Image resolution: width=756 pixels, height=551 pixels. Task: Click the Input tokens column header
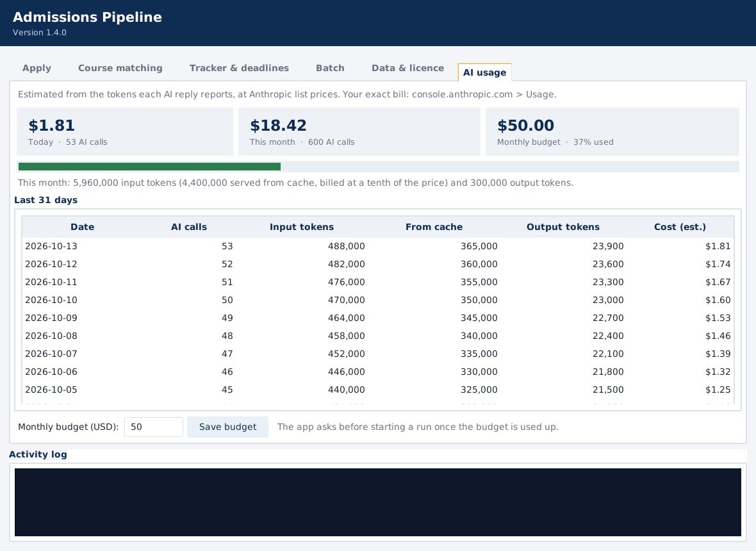302,227
